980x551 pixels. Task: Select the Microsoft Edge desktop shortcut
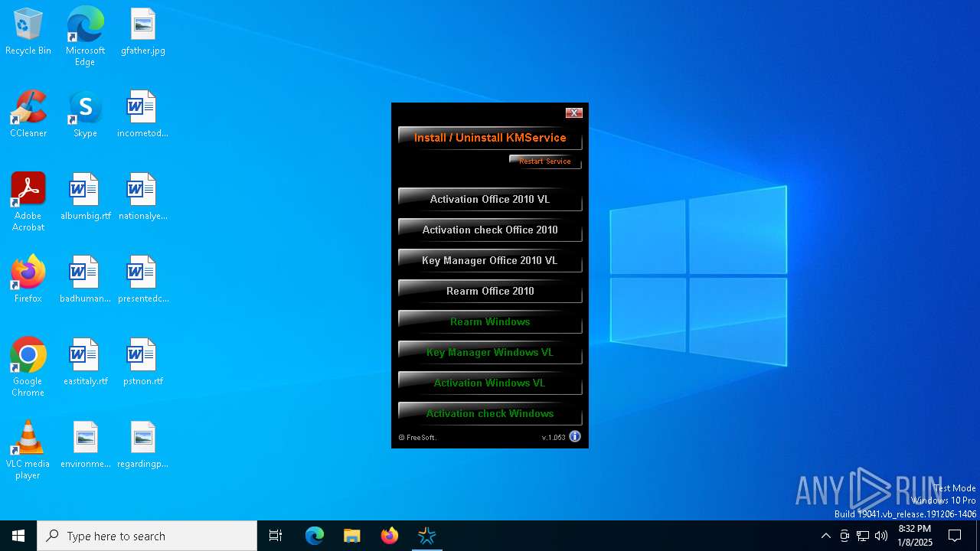pos(85,37)
